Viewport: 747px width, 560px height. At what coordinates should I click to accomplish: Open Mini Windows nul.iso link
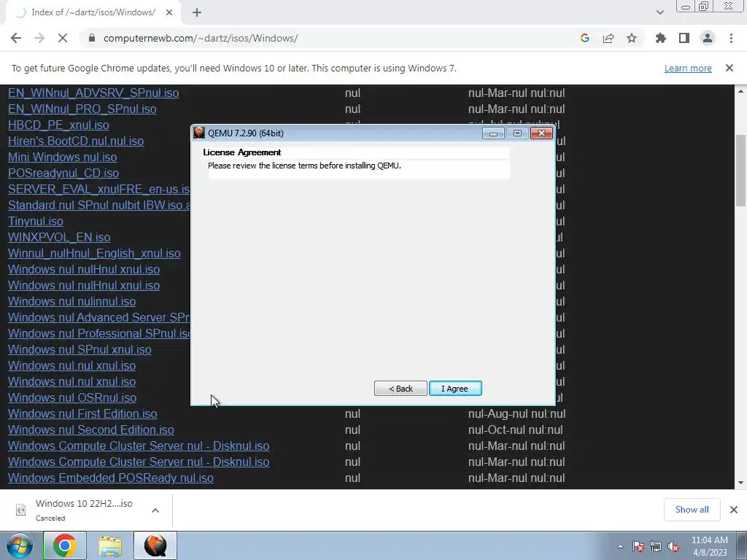click(x=63, y=157)
